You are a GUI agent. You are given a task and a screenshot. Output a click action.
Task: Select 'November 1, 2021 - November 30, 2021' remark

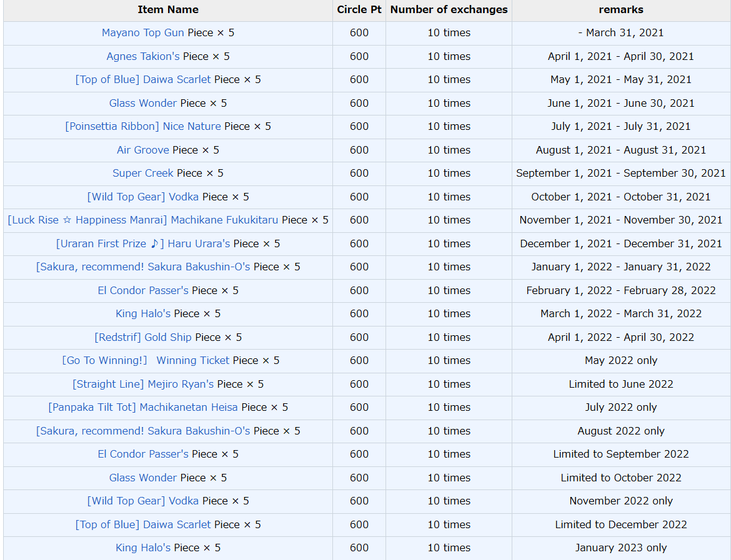[621, 220]
